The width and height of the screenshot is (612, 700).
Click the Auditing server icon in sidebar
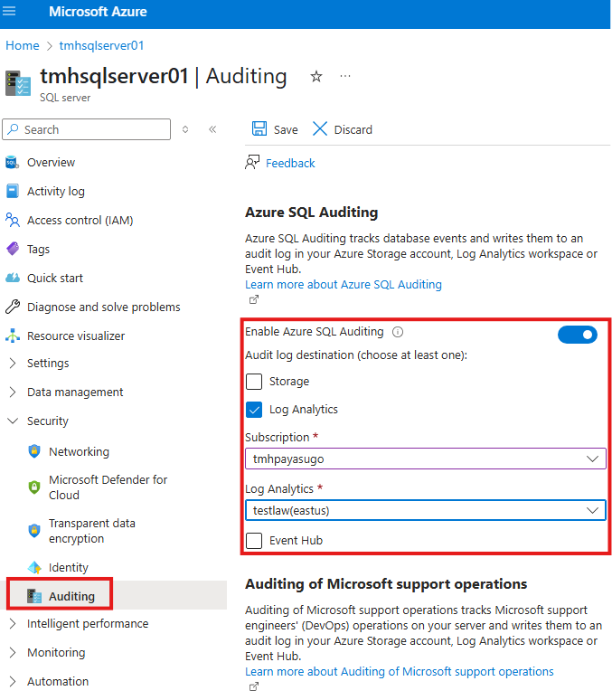[34, 596]
